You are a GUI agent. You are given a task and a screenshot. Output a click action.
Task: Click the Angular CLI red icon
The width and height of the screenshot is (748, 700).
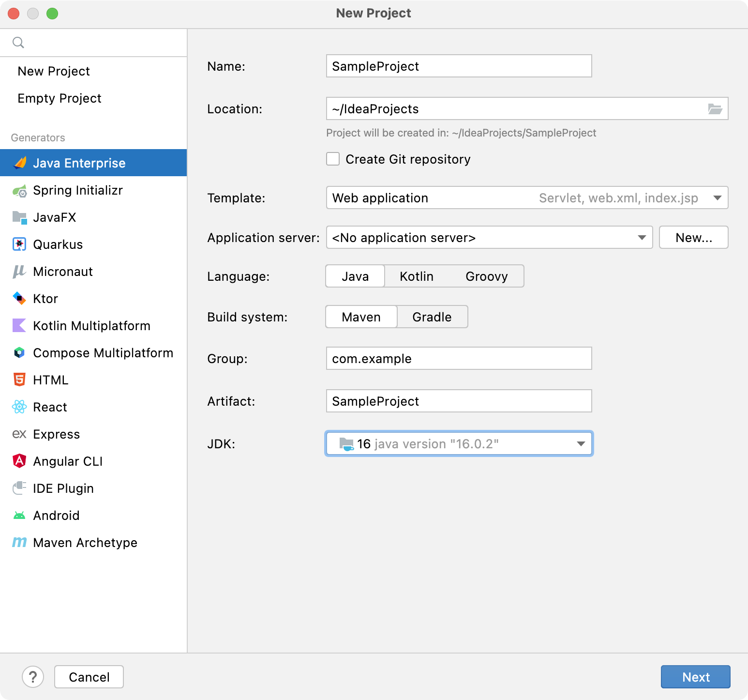(x=19, y=461)
